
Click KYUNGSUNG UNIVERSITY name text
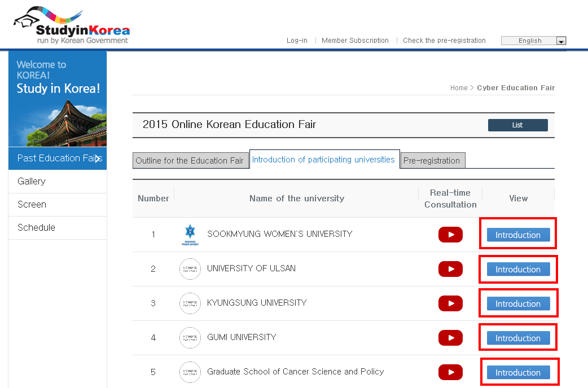tap(257, 302)
